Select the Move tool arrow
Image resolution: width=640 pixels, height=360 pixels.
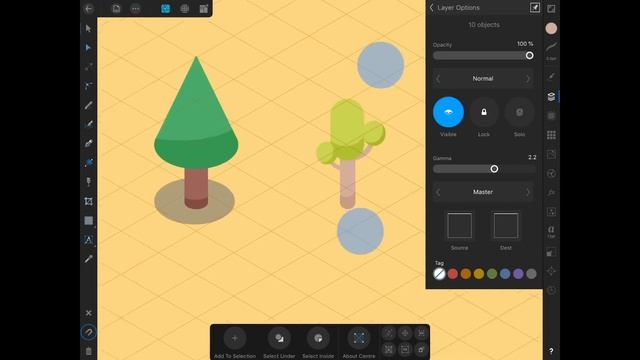tap(88, 28)
